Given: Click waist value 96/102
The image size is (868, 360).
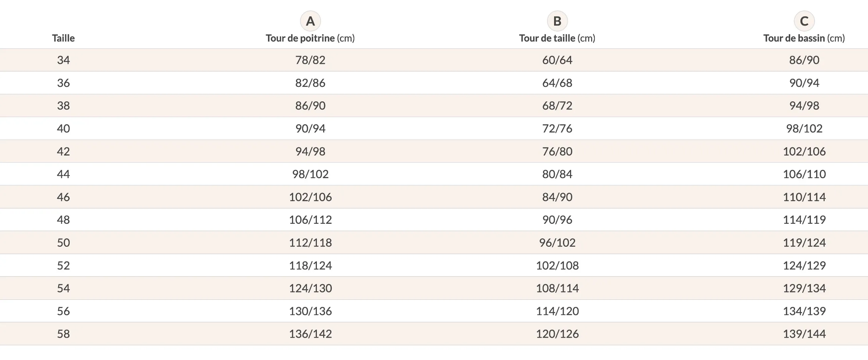Looking at the screenshot, I should [557, 243].
